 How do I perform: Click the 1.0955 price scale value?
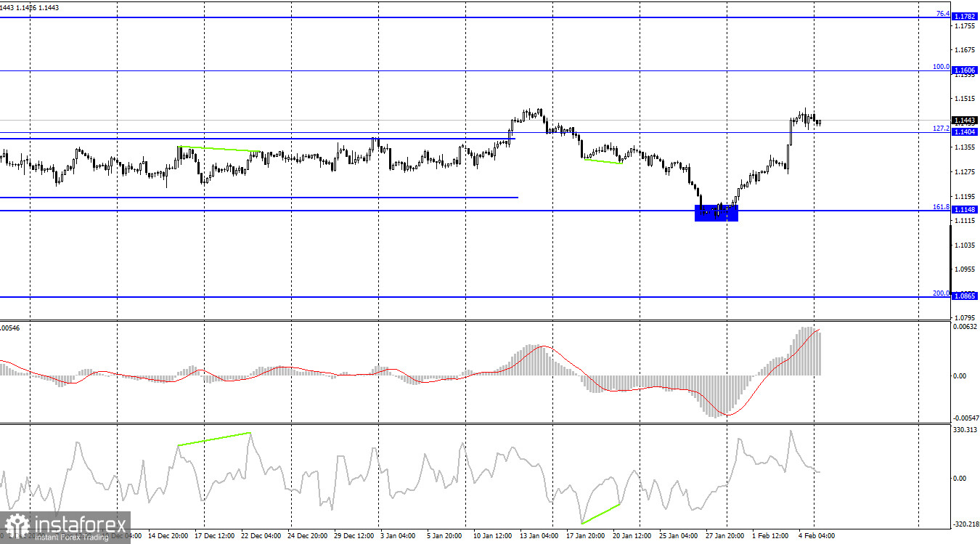coord(965,269)
